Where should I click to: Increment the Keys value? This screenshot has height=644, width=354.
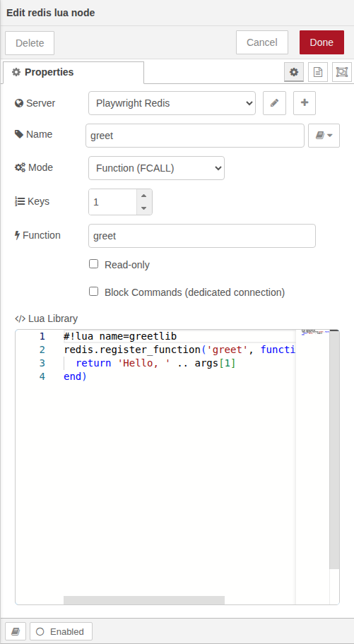(x=144, y=196)
